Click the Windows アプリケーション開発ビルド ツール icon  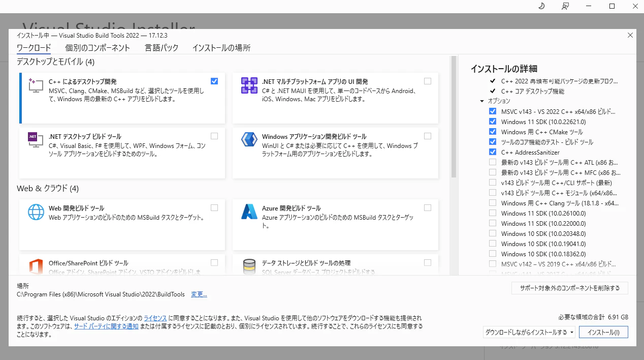pyautogui.click(x=249, y=140)
